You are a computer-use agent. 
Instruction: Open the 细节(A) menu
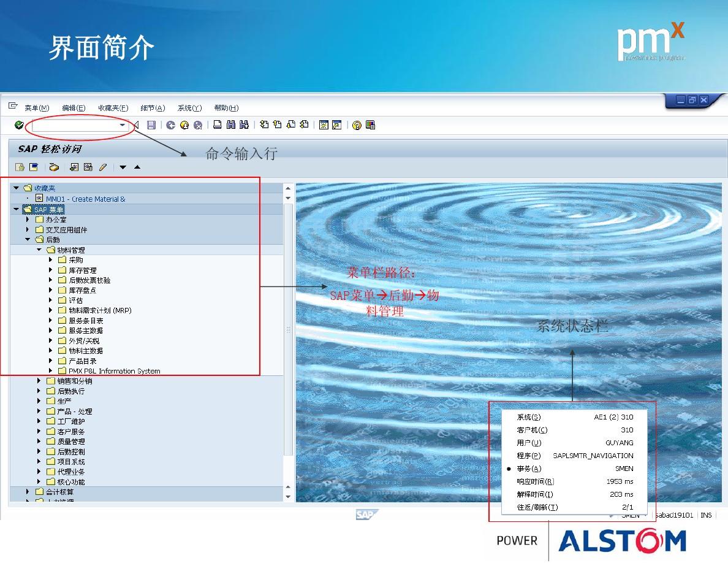click(153, 108)
